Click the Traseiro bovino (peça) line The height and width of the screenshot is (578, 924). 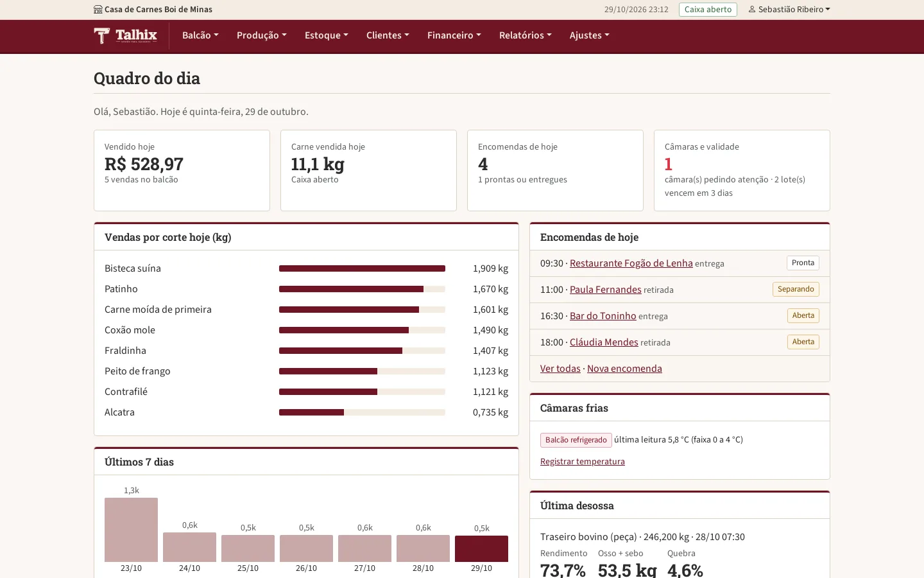coord(642,537)
